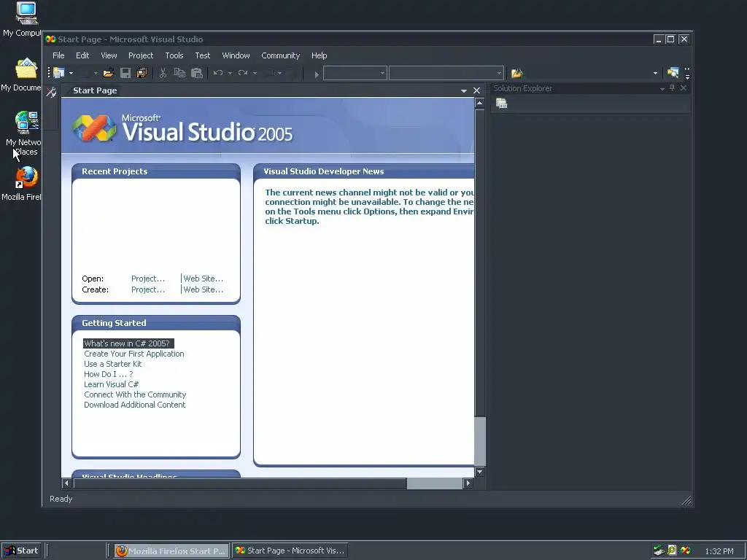Open "Create Your First Application" link

point(134,354)
